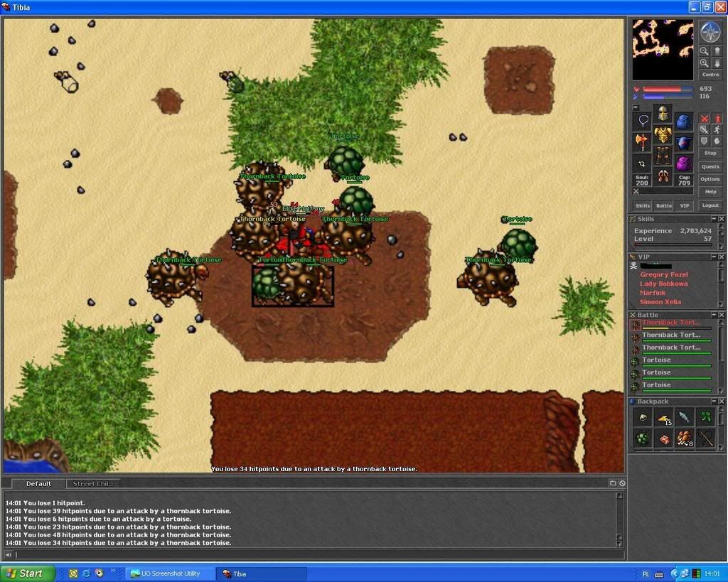Switch to UO Screenshot Utility taskbar window

[x=171, y=573]
